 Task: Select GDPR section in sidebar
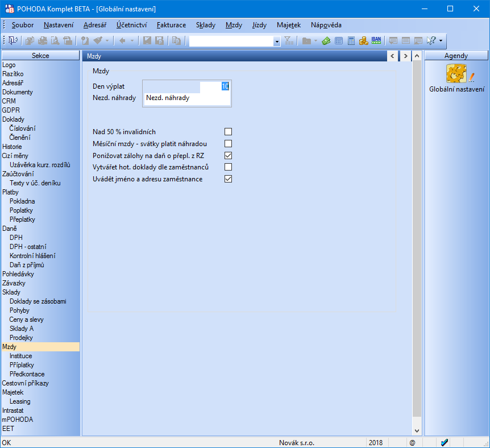coord(11,110)
